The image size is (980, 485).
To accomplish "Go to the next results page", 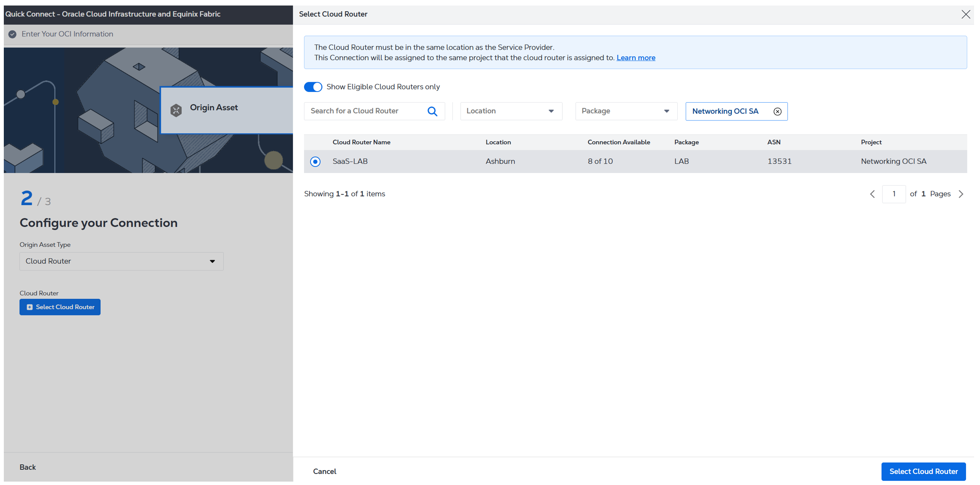I will coord(961,194).
